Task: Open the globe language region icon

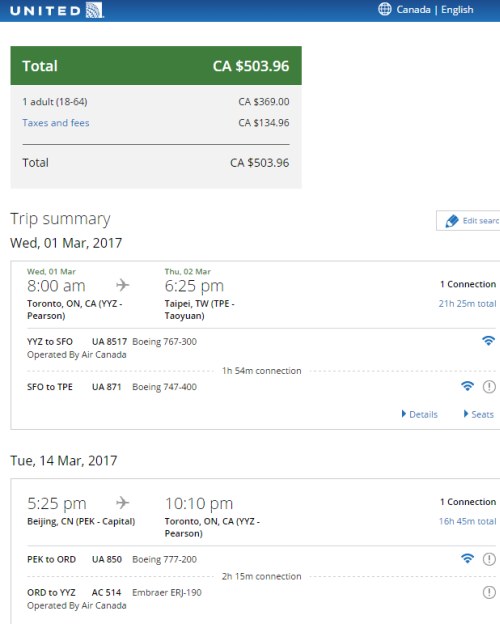Action: pyautogui.click(x=385, y=9)
